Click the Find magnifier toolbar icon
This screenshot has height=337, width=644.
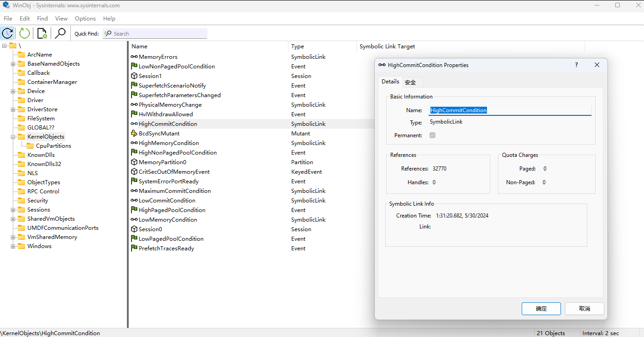point(60,33)
